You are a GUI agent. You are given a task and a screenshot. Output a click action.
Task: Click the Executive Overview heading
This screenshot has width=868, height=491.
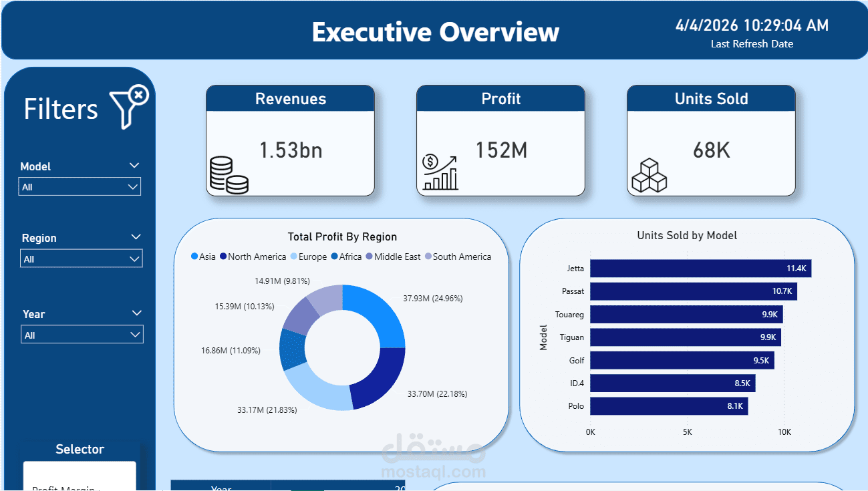pyautogui.click(x=436, y=32)
